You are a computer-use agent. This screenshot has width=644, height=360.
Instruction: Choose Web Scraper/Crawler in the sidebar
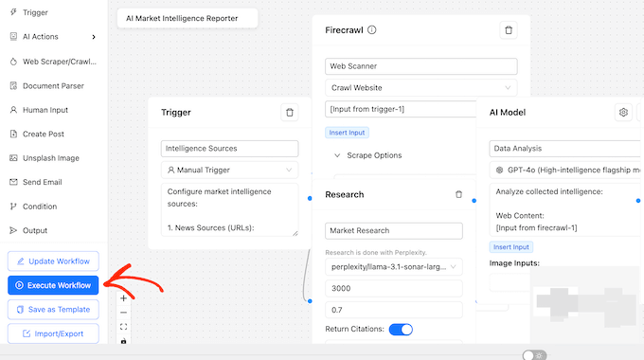[53, 62]
